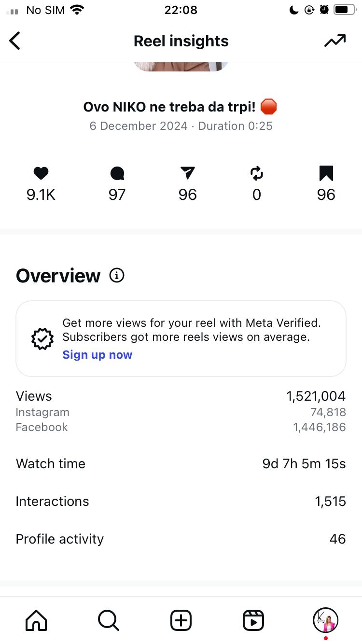
Task: Go to the Home tab
Action: (36, 620)
